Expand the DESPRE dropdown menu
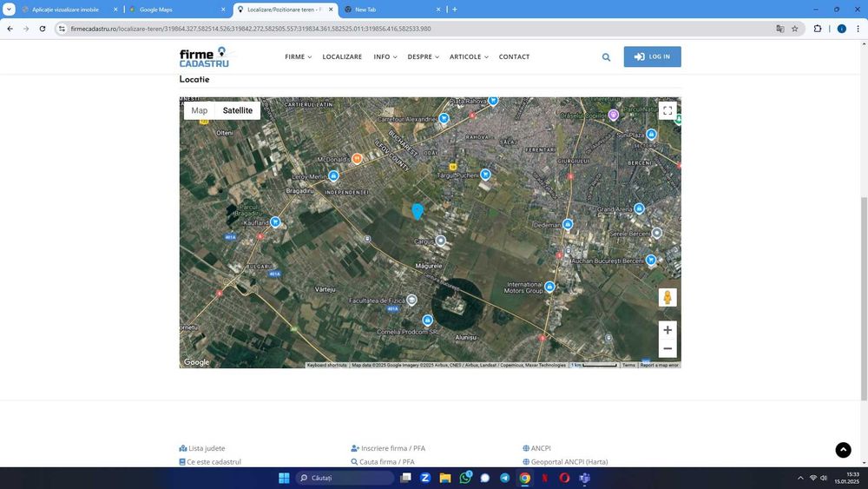The width and height of the screenshot is (868, 489). (x=424, y=57)
